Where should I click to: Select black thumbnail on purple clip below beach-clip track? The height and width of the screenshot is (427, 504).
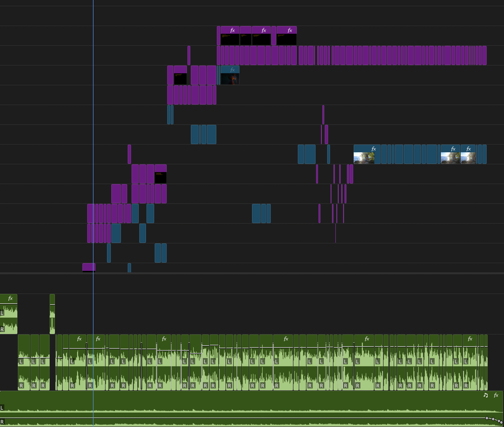tap(160, 178)
